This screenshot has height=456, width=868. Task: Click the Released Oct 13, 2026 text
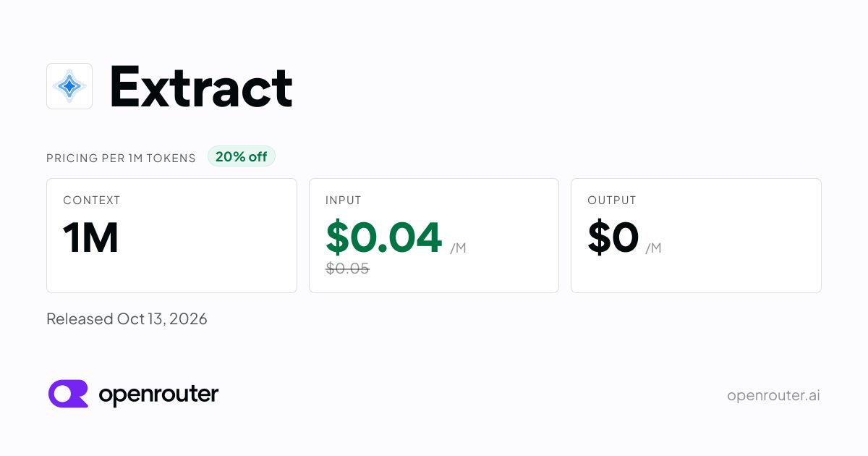click(x=127, y=318)
